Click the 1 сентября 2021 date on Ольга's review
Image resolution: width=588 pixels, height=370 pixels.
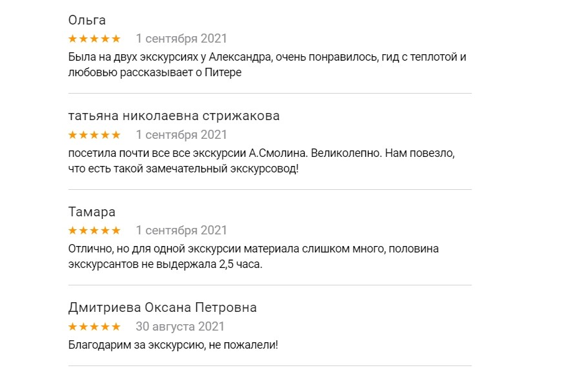pyautogui.click(x=181, y=39)
